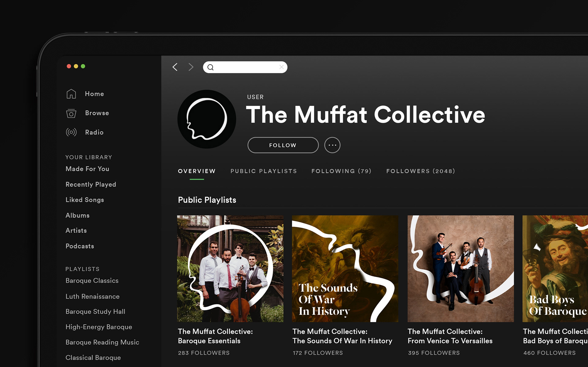Open Podcasts in library
This screenshot has width=588, height=367.
80,246
